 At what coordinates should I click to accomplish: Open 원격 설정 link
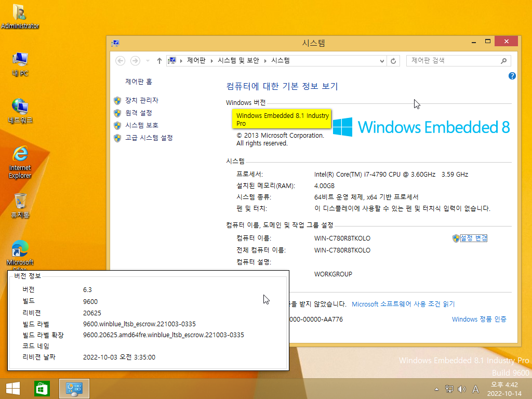[x=138, y=113]
